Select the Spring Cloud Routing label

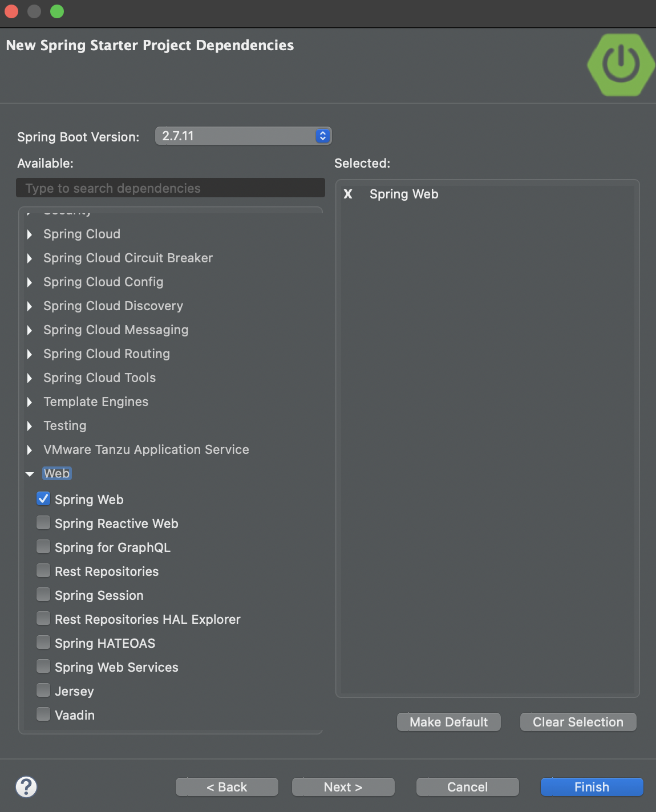point(107,354)
